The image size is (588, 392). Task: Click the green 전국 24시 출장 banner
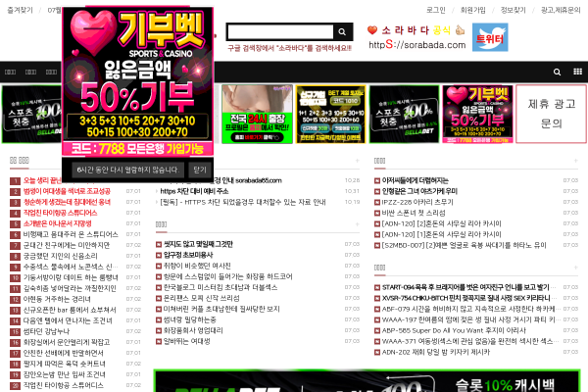tap(257, 114)
